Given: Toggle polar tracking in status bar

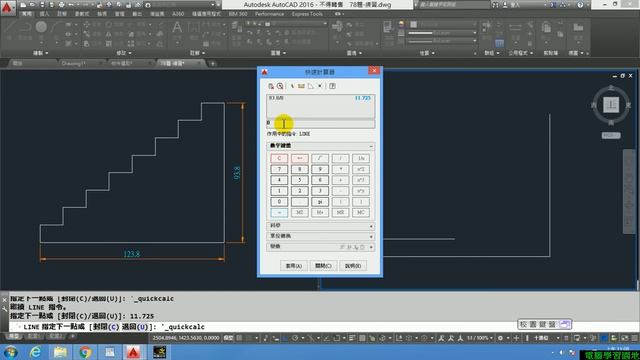Looking at the screenshot, I should 295,338.
